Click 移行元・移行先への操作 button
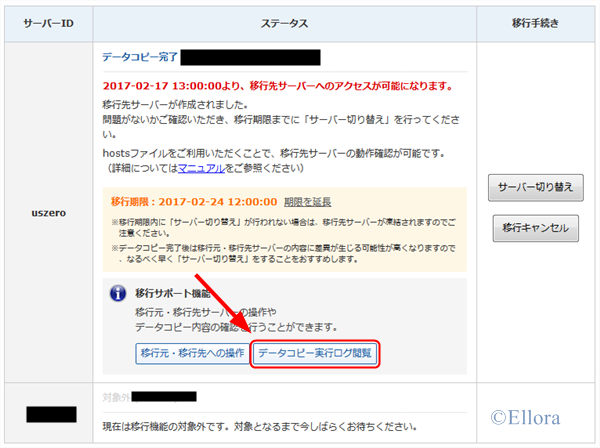The width and height of the screenshot is (600, 448). (192, 353)
